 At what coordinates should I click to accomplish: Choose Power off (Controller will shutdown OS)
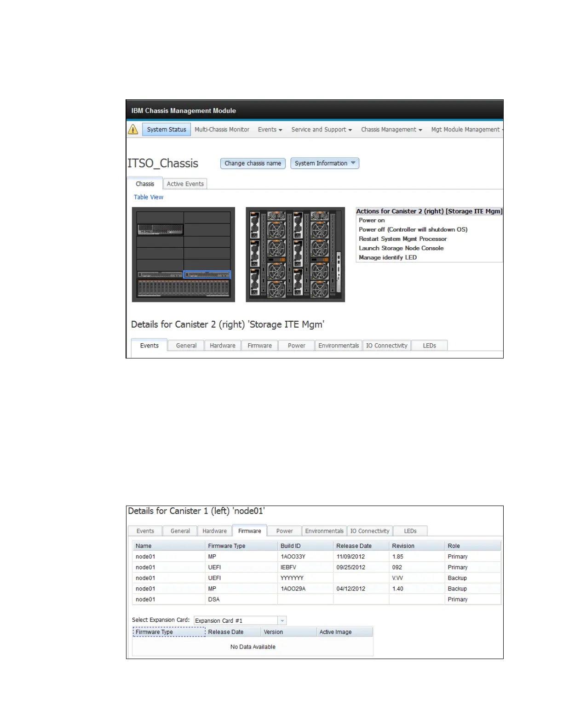413,230
